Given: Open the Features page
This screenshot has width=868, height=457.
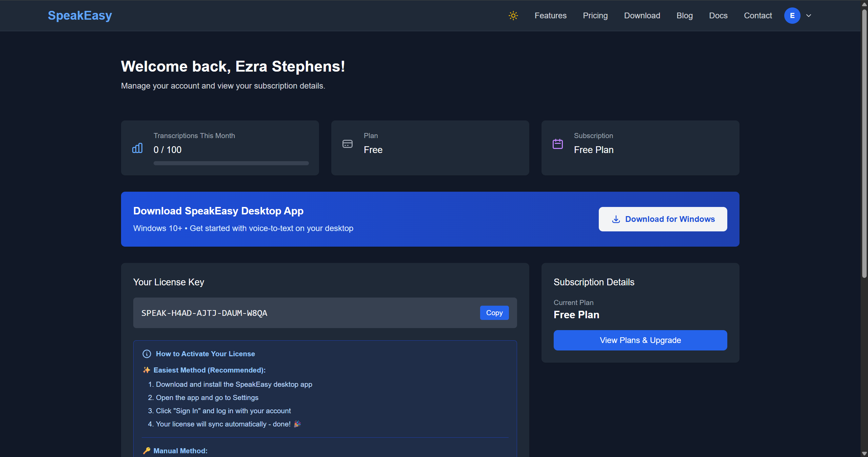Looking at the screenshot, I should click(550, 15).
